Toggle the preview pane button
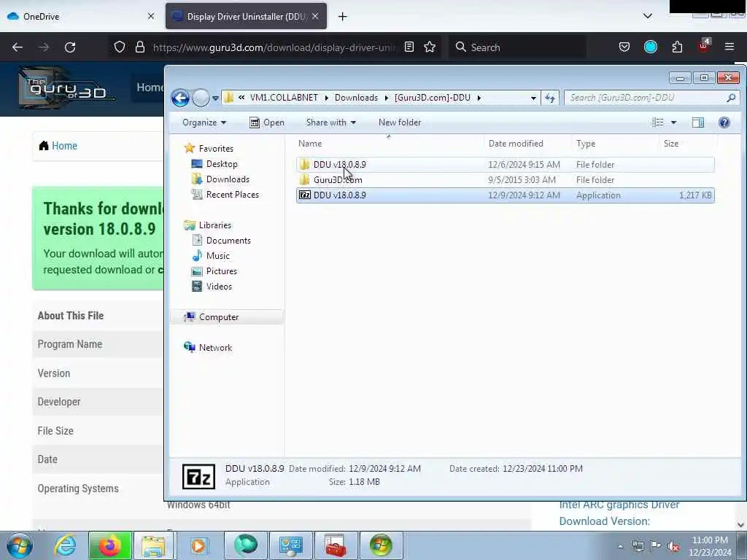This screenshot has width=747, height=560. tap(698, 122)
